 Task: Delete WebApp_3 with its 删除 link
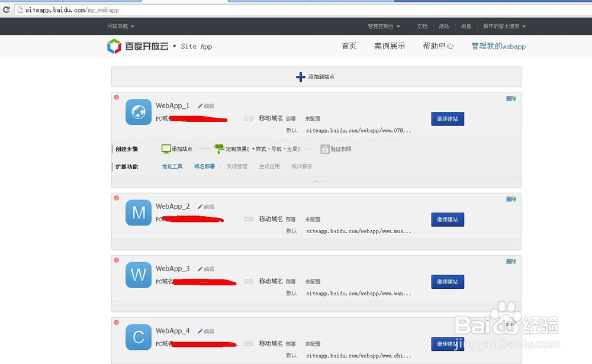(511, 261)
